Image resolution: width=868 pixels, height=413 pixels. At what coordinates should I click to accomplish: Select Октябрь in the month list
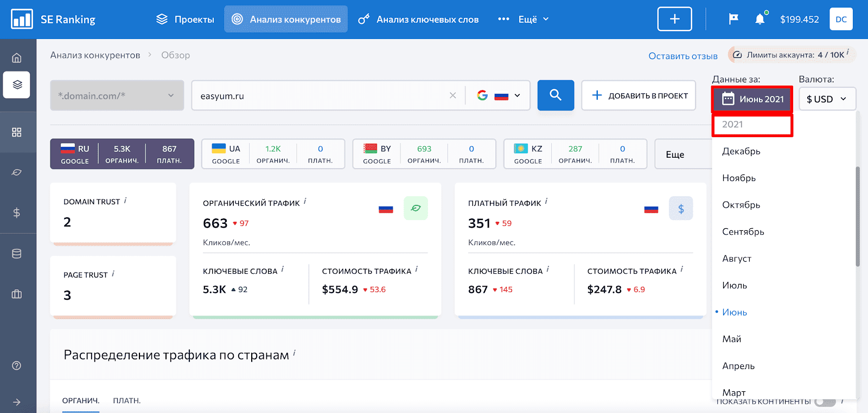click(x=741, y=205)
